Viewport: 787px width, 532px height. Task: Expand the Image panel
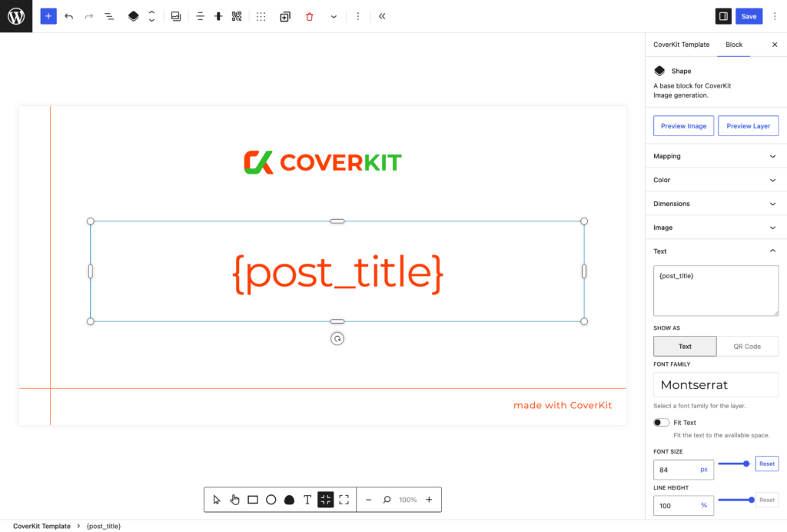(x=716, y=228)
